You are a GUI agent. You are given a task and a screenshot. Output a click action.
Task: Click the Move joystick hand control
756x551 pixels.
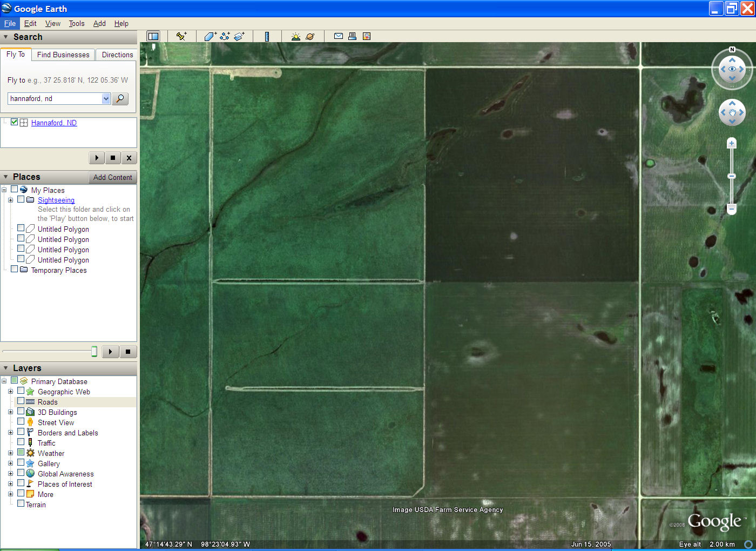click(x=732, y=112)
